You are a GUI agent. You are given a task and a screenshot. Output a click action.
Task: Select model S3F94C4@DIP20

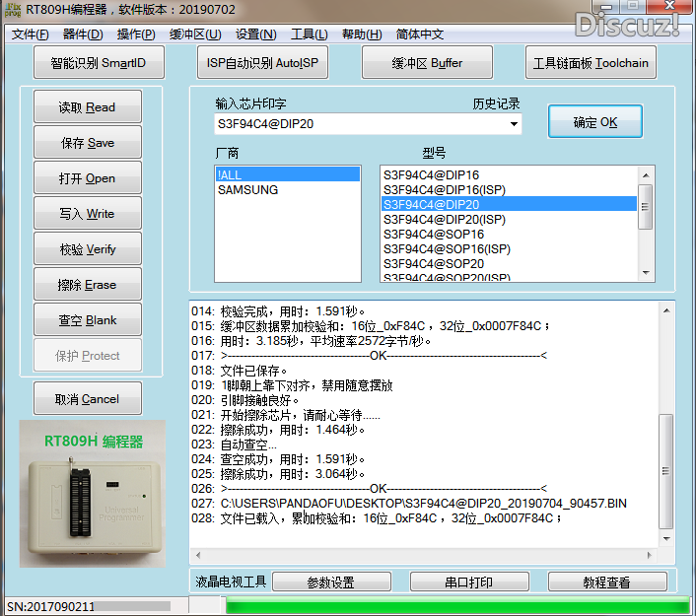click(x=509, y=205)
